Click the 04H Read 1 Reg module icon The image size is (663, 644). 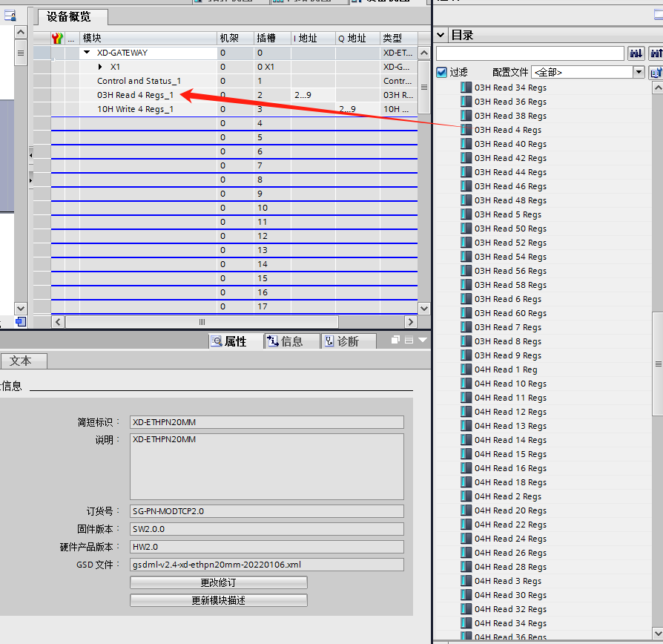pyautogui.click(x=466, y=369)
